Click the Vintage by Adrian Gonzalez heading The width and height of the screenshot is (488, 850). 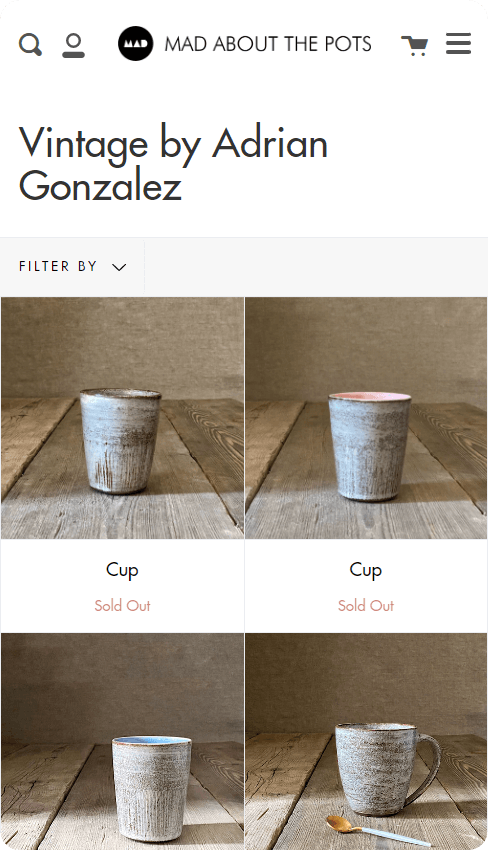pos(174,164)
